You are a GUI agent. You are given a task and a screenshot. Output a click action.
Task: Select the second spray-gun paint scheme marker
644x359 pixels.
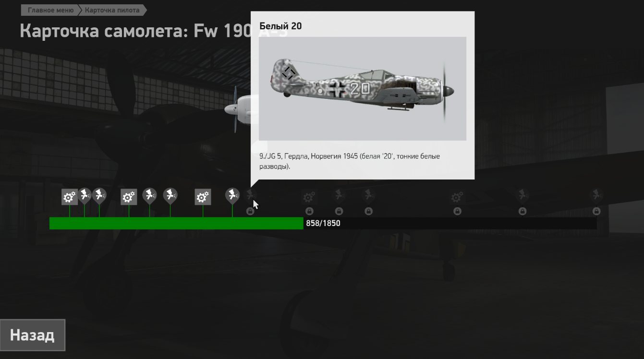[x=99, y=195]
